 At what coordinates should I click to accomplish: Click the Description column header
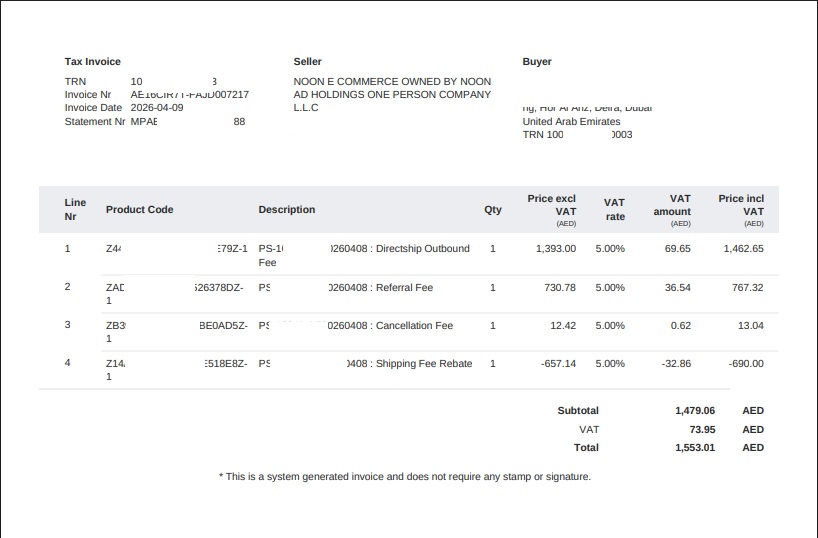[x=286, y=209]
